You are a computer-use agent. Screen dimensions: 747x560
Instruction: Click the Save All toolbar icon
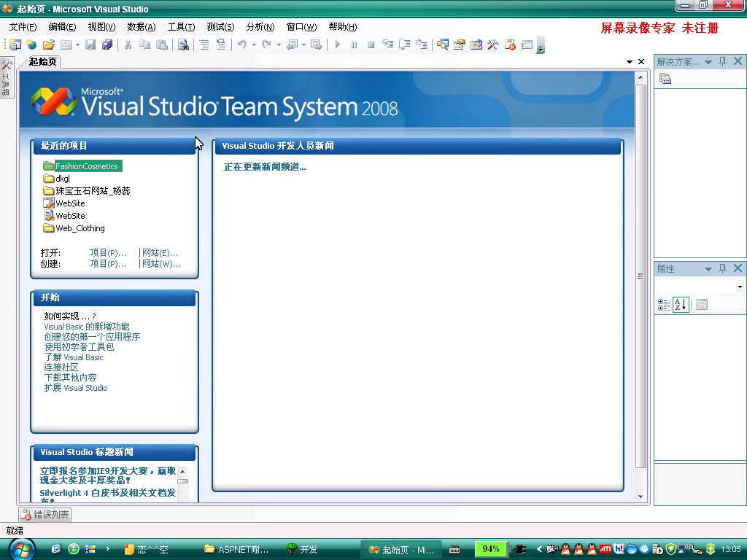107,44
